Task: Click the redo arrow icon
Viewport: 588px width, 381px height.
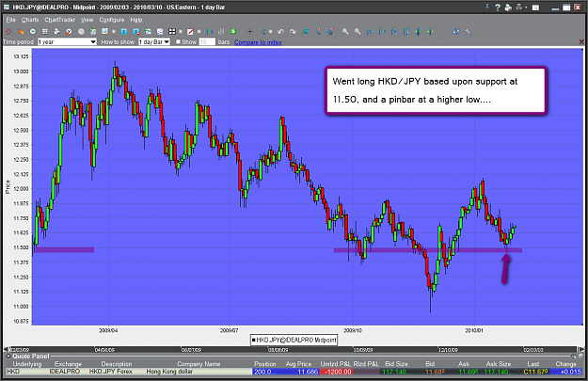Action: pos(293,32)
